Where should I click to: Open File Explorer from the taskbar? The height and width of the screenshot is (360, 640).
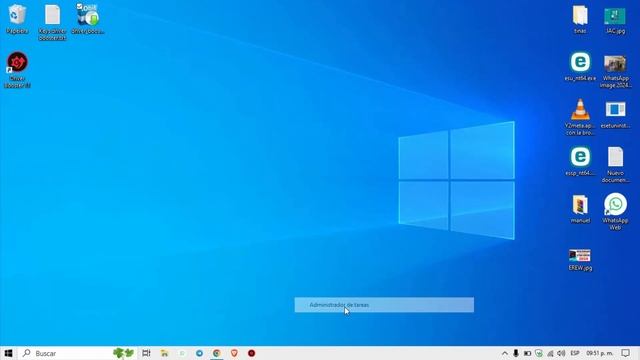point(164,353)
